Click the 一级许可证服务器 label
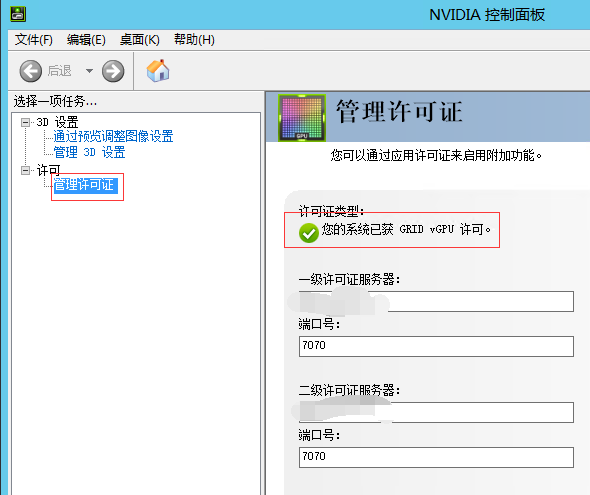The width and height of the screenshot is (590, 495). 349,279
